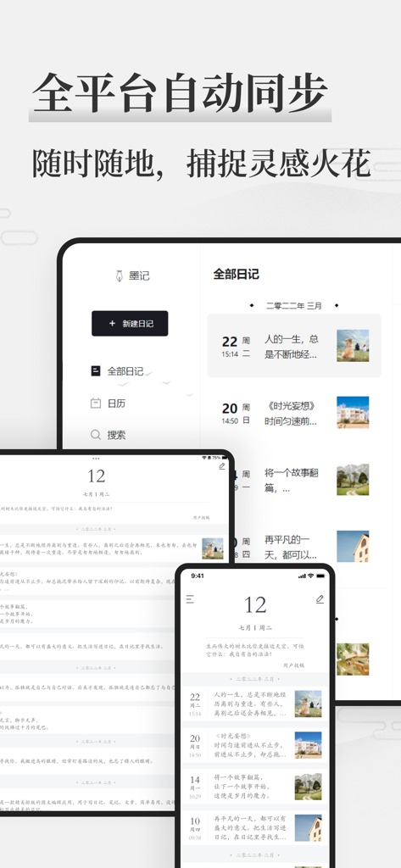The height and width of the screenshot is (868, 401).
Task: Open the phone entry 《时光妄想》
Action: click(x=255, y=745)
